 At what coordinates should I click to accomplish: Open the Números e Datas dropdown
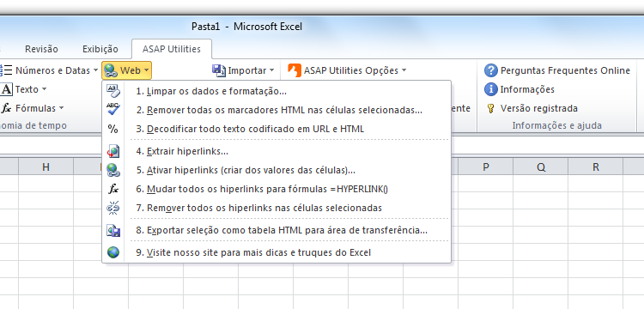pyautogui.click(x=95, y=70)
